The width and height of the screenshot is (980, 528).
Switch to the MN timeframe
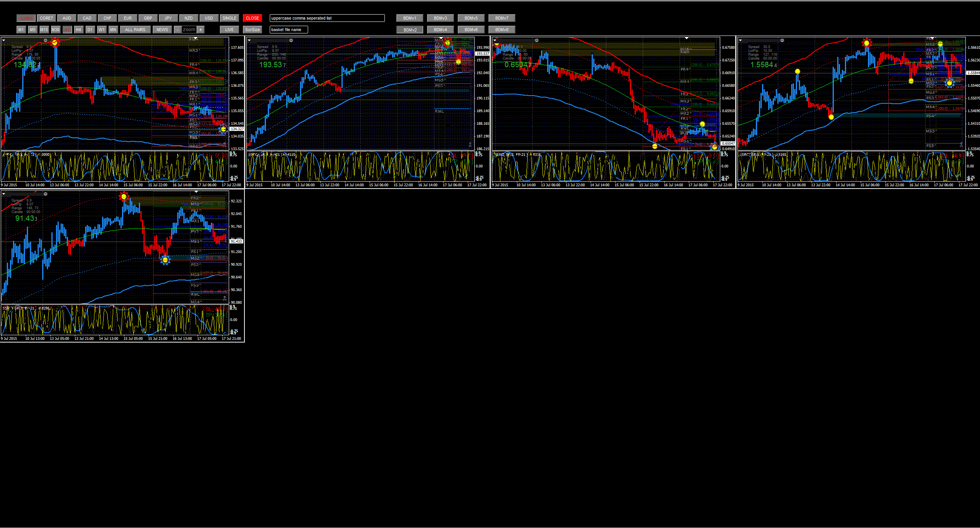click(x=113, y=30)
